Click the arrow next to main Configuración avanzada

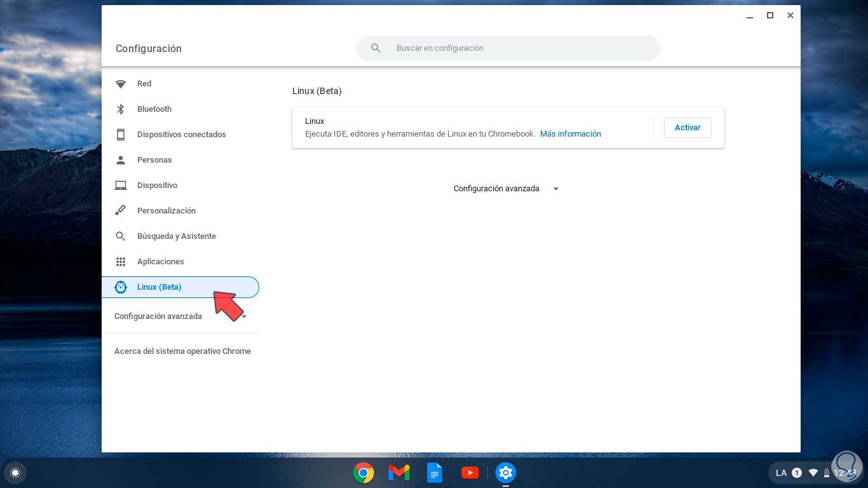[556, 189]
